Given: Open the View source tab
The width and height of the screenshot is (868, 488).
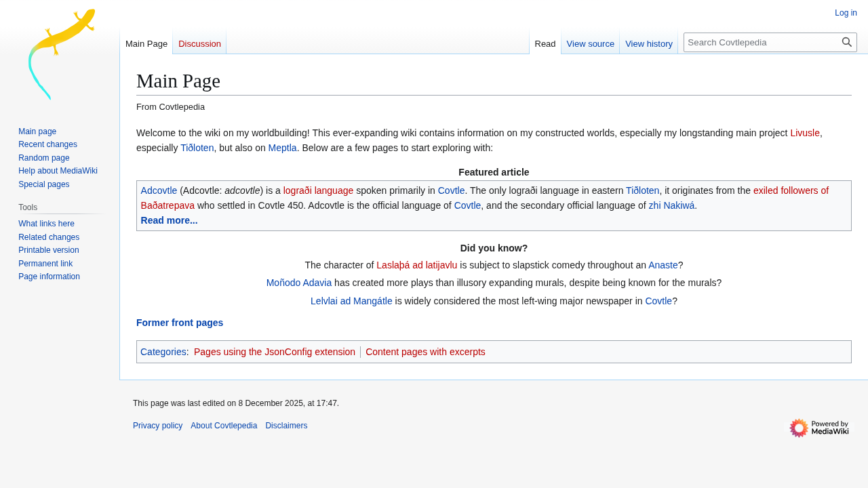Looking at the screenshot, I should click(590, 43).
